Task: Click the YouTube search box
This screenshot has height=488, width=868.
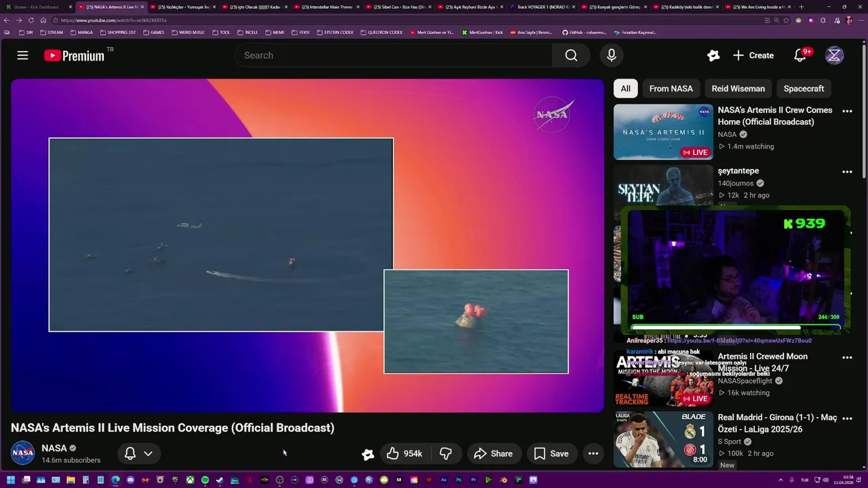Action: [x=393, y=56]
